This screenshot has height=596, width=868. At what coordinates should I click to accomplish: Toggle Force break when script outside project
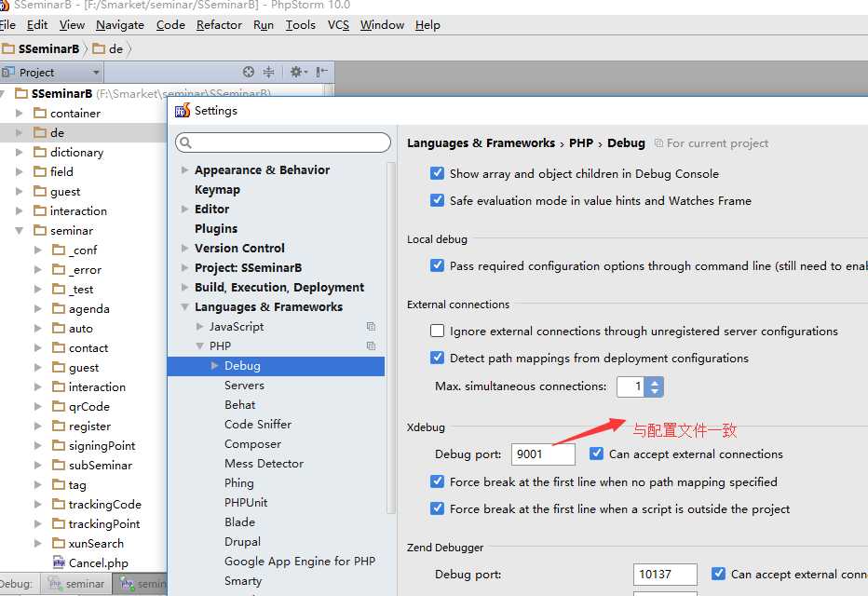tap(437, 508)
